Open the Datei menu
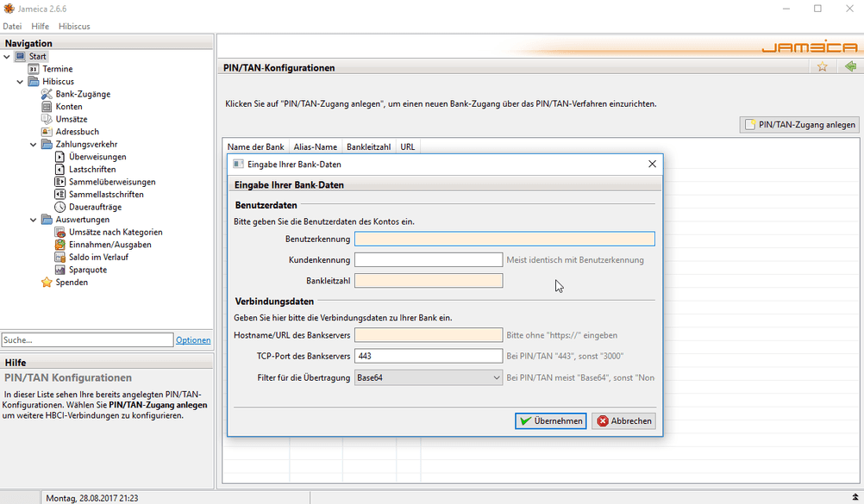 coord(12,26)
